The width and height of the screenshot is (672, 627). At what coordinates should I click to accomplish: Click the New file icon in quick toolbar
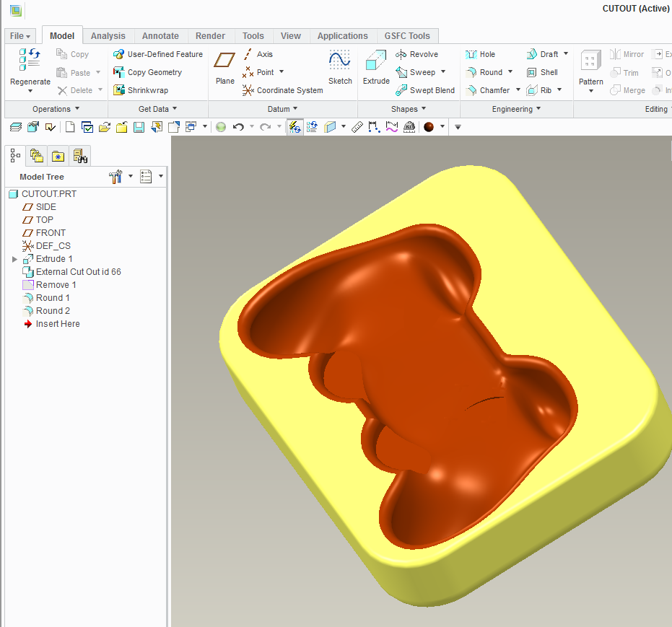[x=70, y=127]
